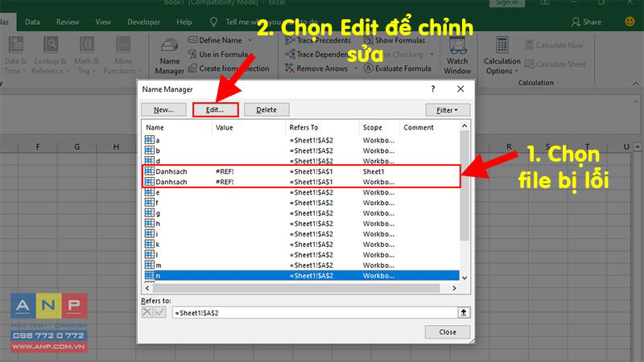Select the Danhsach row with Sheet1 scope
This screenshot has width=644, height=362.
(x=301, y=171)
